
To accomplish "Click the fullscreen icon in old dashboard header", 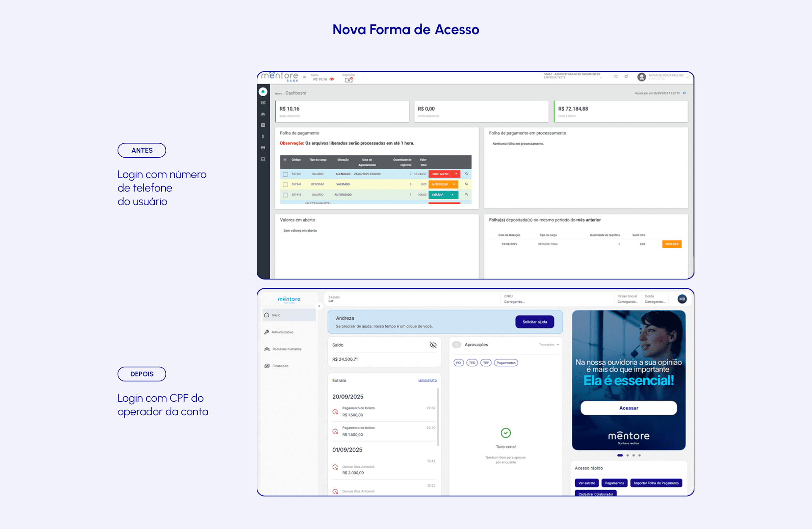I will point(616,77).
